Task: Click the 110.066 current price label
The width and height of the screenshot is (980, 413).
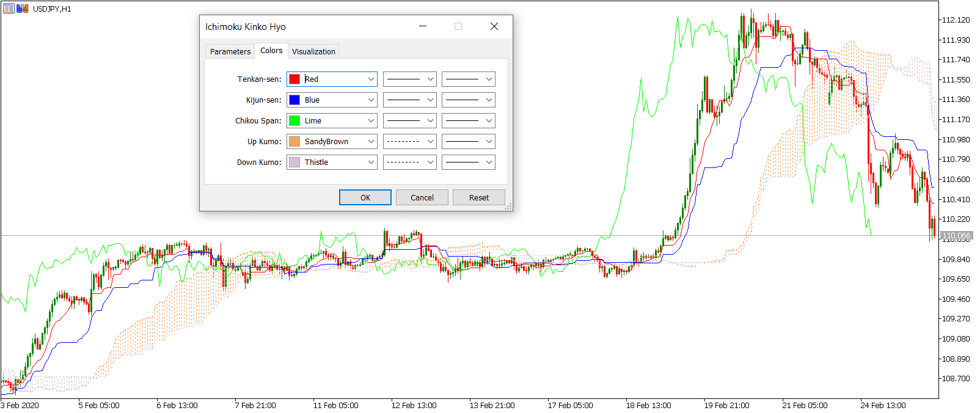Action: [956, 236]
